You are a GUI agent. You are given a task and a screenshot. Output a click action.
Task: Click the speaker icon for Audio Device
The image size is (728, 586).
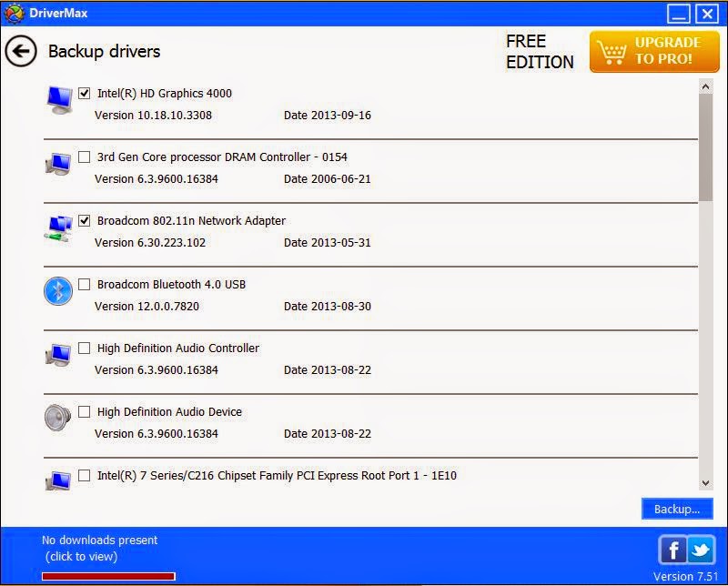tap(58, 418)
